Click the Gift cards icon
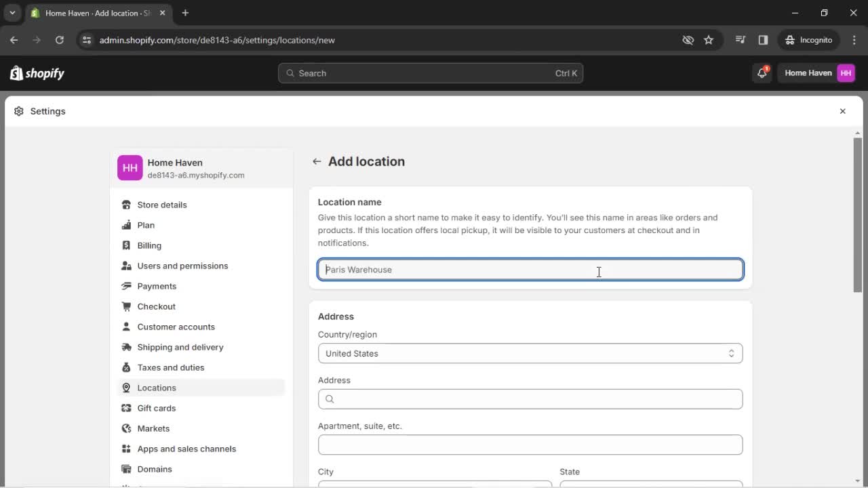 (126, 408)
